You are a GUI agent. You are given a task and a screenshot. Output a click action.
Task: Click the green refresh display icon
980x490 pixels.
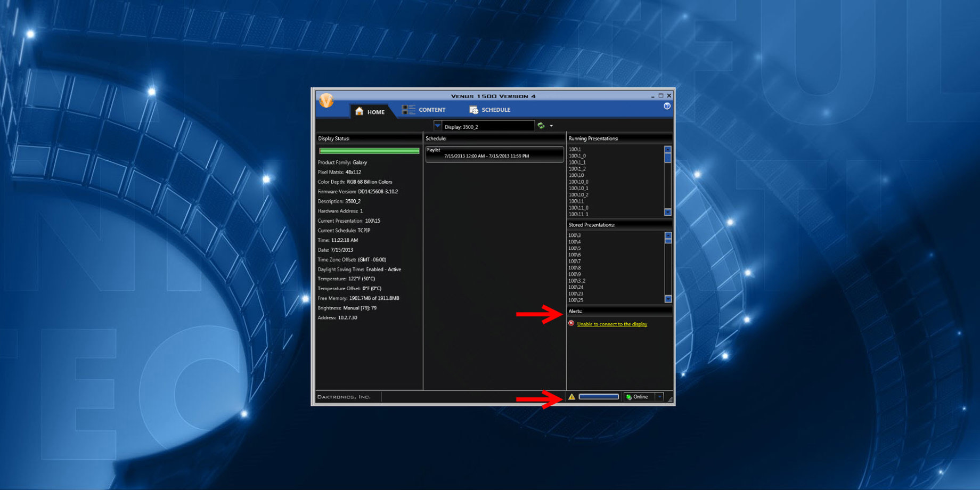[x=541, y=126]
